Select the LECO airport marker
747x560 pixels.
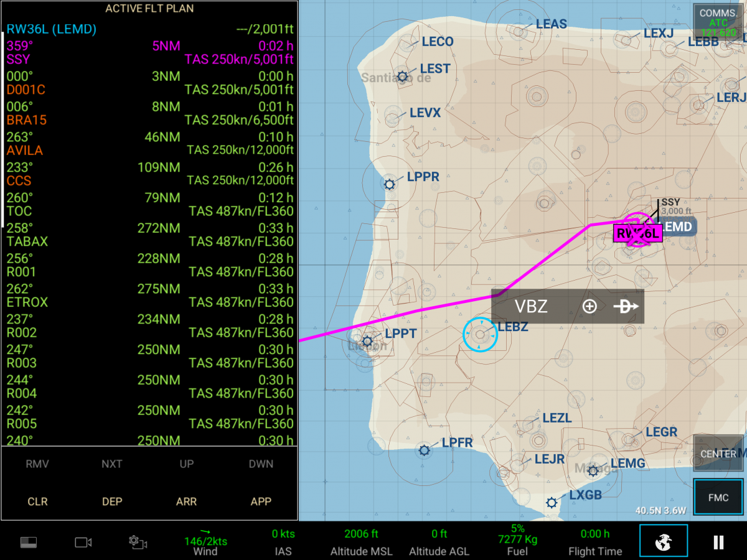tap(406, 45)
